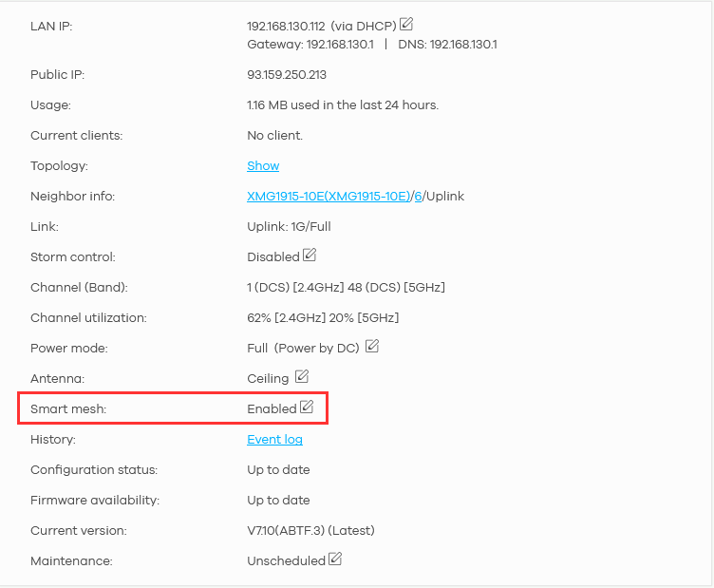Open the XMG1915-10E neighbor link

tap(329, 197)
